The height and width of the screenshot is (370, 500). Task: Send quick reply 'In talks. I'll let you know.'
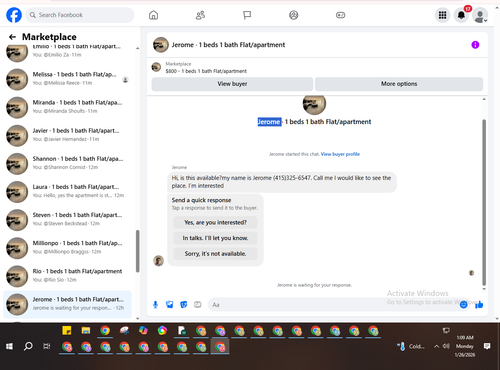[215, 238]
